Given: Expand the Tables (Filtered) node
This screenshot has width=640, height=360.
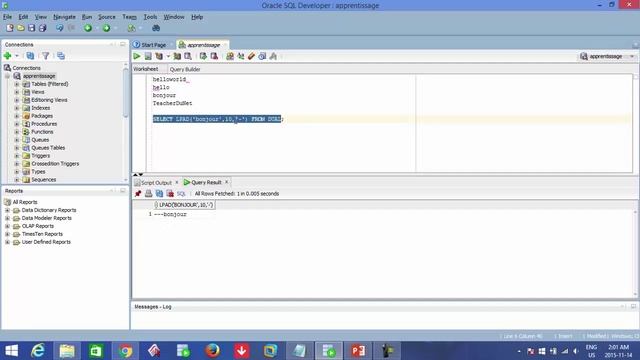Looking at the screenshot, I should coord(17,84).
